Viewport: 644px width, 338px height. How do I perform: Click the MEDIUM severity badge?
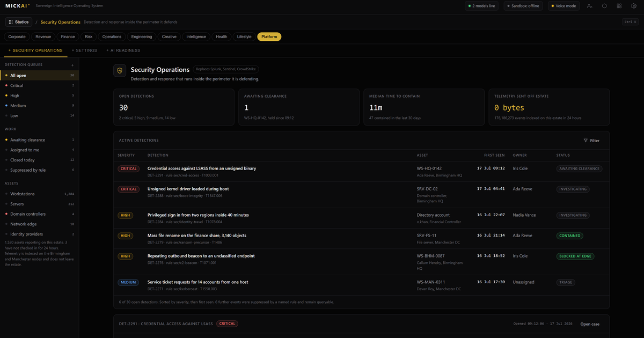click(x=128, y=282)
